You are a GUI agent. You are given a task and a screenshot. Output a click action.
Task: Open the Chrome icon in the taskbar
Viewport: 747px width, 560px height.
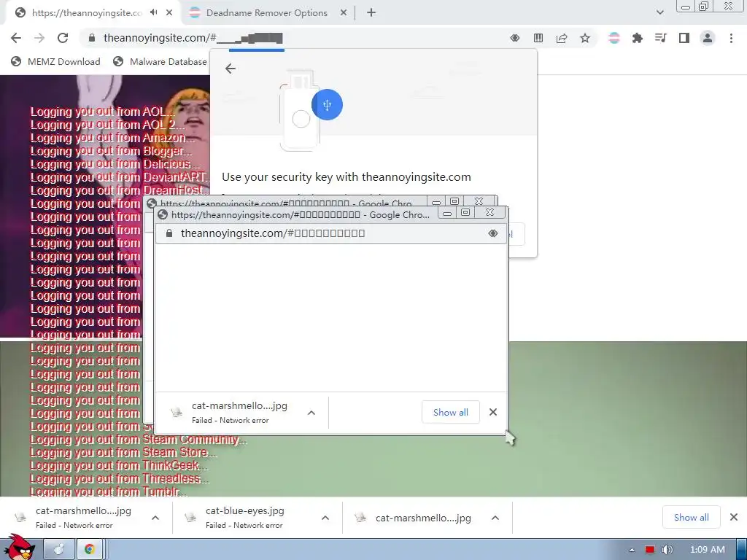pos(89,549)
